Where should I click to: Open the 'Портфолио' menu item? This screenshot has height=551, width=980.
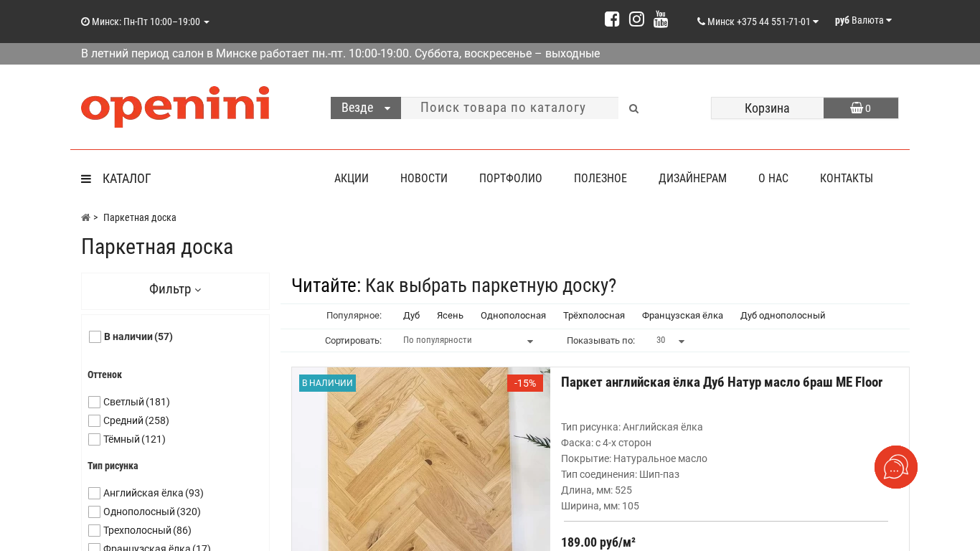511,179
